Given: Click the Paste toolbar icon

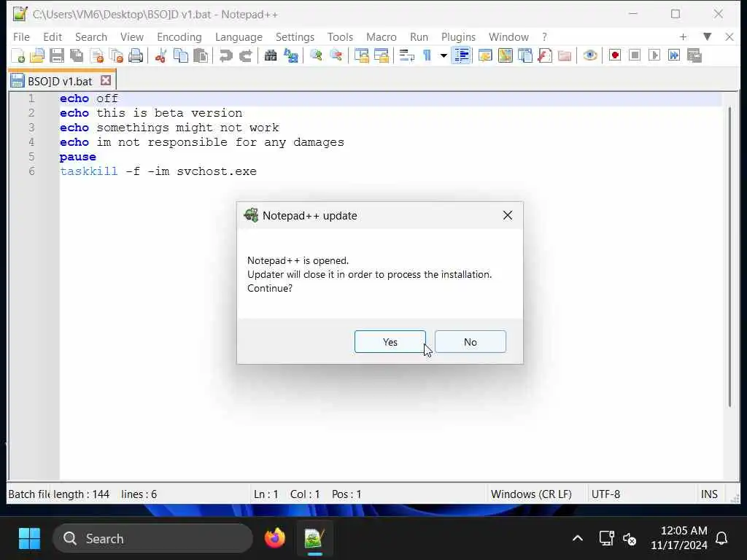Looking at the screenshot, I should [x=201, y=55].
